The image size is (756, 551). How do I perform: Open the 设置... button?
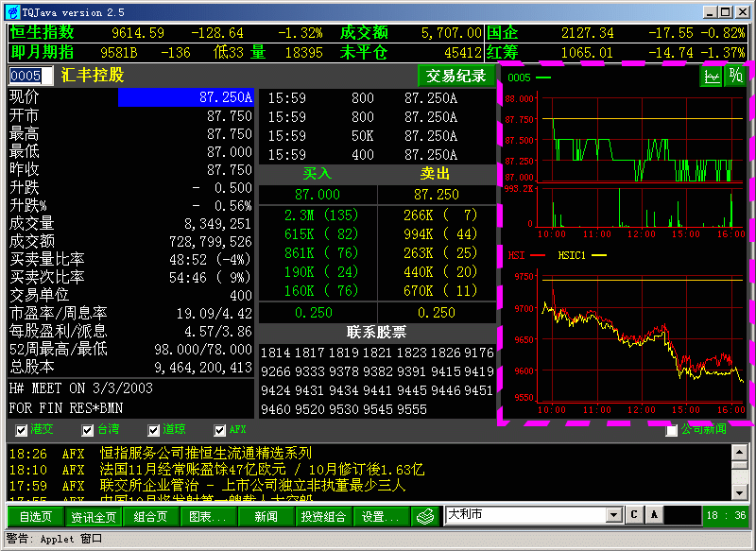coord(382,517)
